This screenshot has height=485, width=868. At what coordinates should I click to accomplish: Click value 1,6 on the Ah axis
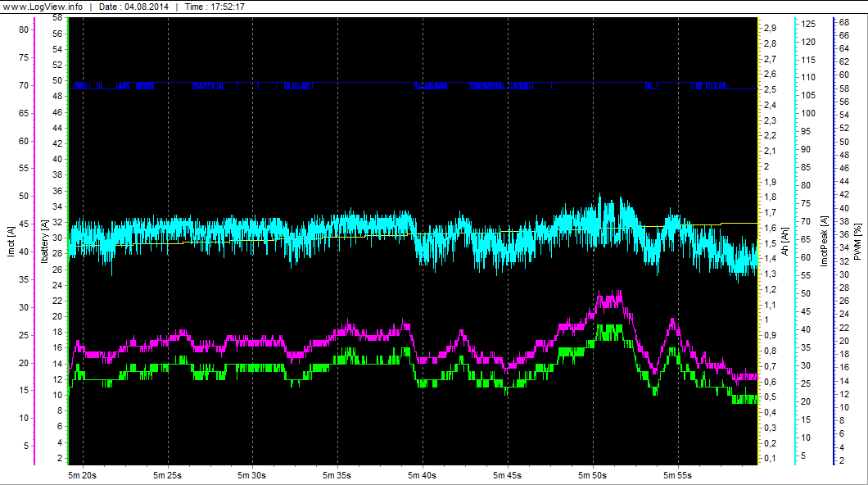(x=770, y=228)
